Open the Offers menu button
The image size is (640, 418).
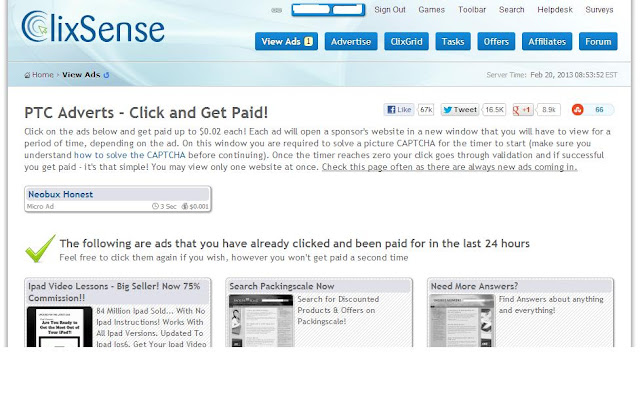point(496,42)
